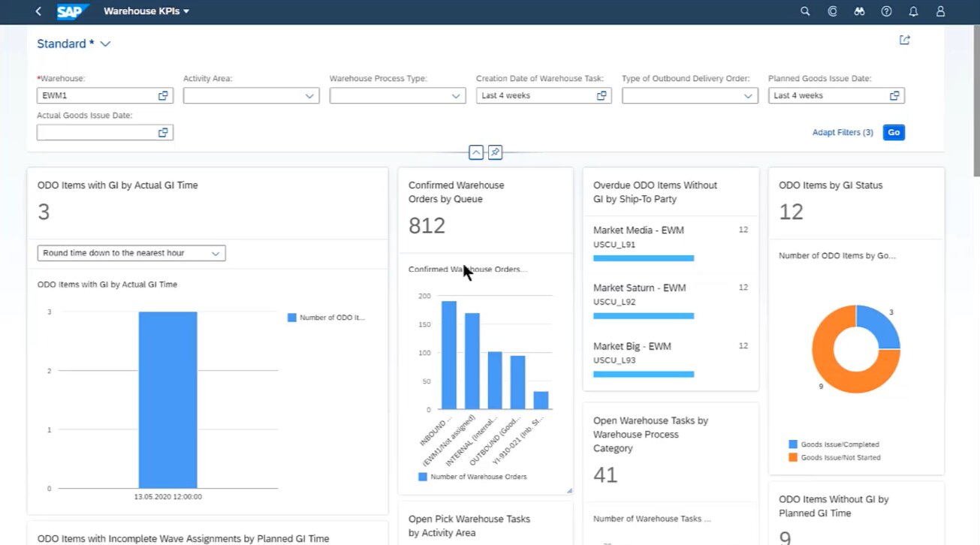Open value help for Warehouse field
The image size is (980, 545).
[x=163, y=96]
